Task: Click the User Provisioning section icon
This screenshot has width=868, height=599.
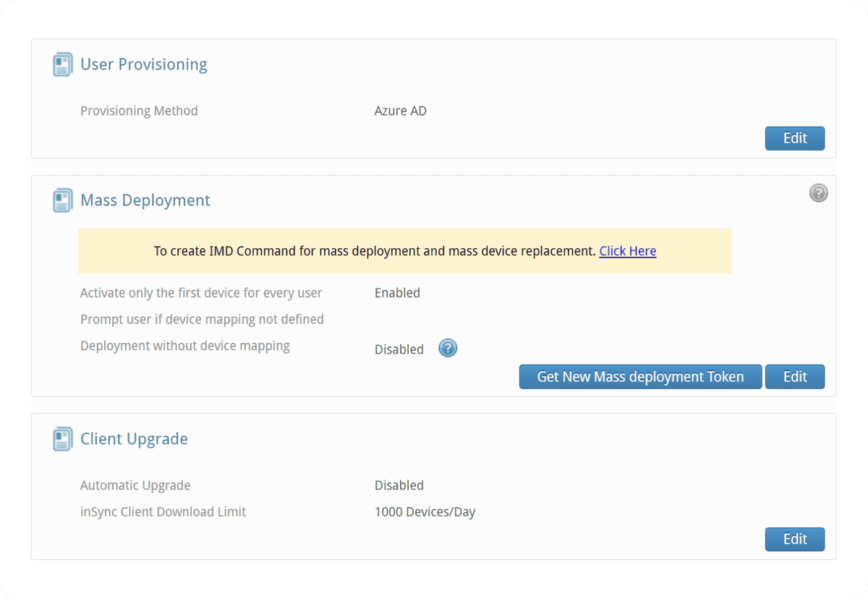Action: (x=63, y=64)
